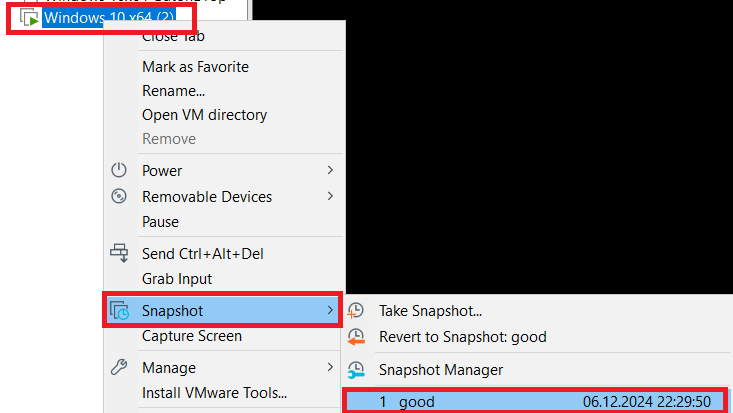Choose Grab Input menu entry
This screenshot has height=413, width=733.
(x=177, y=279)
